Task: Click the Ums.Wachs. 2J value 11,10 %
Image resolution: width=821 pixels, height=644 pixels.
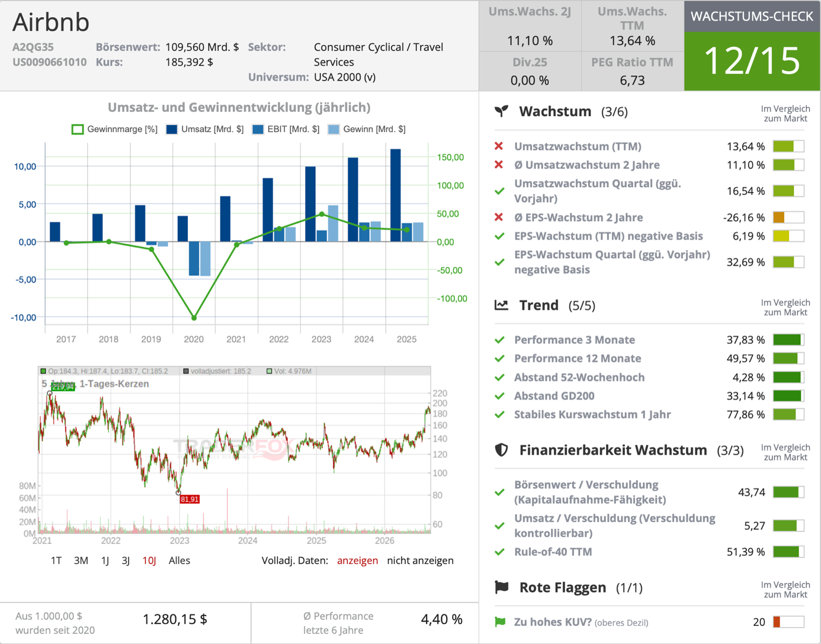Action: pos(530,41)
